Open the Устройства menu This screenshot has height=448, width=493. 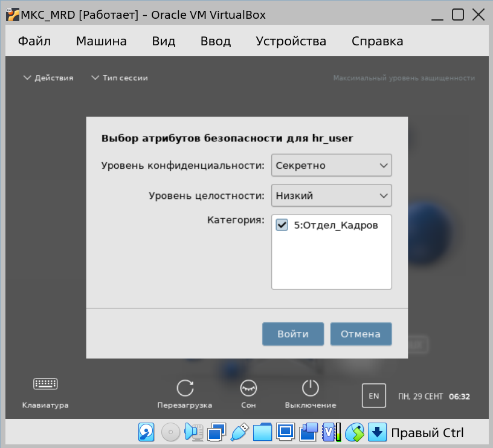pyautogui.click(x=291, y=41)
